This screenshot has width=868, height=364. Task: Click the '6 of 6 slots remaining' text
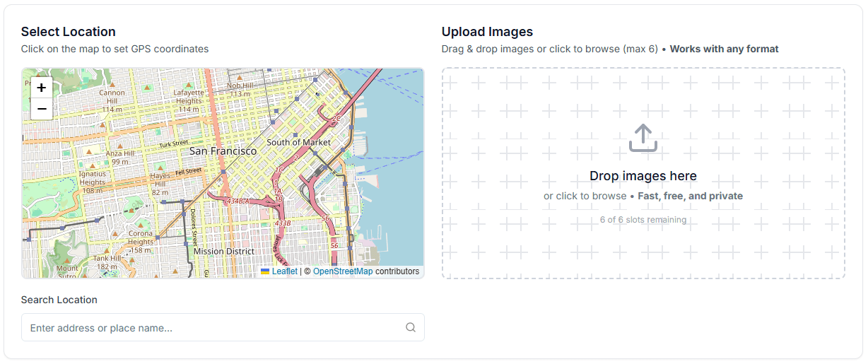point(643,220)
